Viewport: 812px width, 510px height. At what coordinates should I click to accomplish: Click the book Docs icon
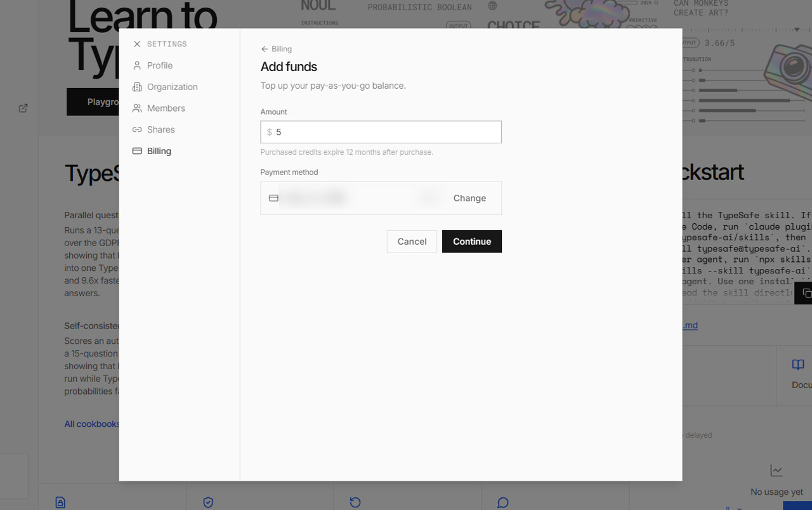[x=798, y=365]
